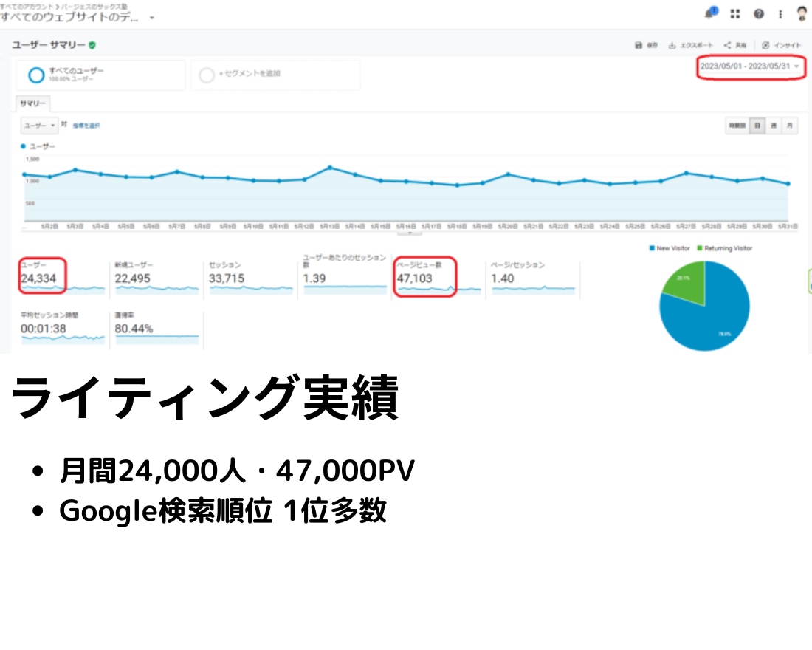Click the バージェスのサックス塾 breadcrumb
Screen dimensions: 812x650
click(x=94, y=6)
